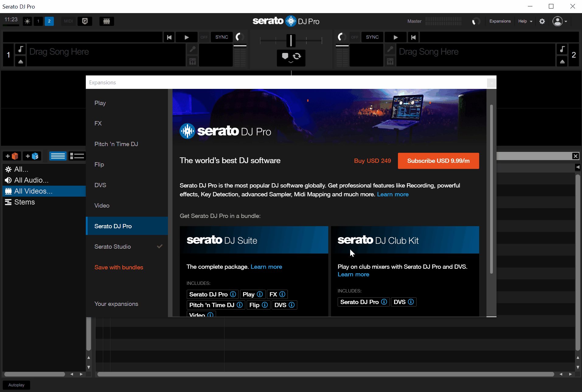Click Buy USD 249
Screen dimensions: 582x392
pyautogui.click(x=372, y=161)
